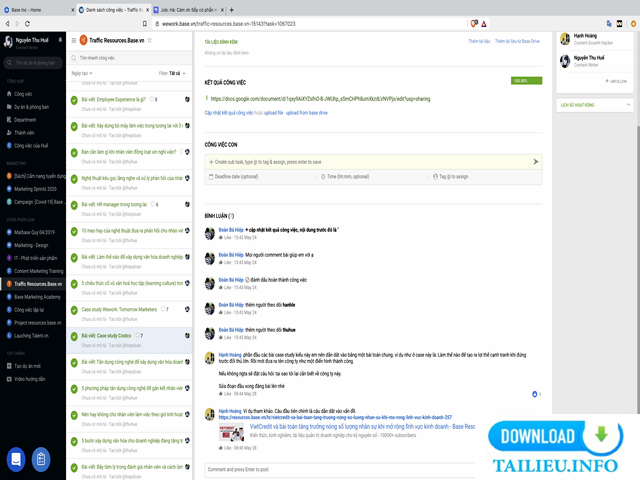This screenshot has height=480, width=640.
Task: Switch to Job: Hà: Cảm ơn browser tab
Action: click(x=189, y=9)
